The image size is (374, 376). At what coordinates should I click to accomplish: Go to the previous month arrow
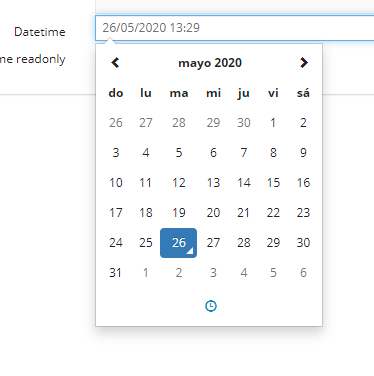coord(115,63)
